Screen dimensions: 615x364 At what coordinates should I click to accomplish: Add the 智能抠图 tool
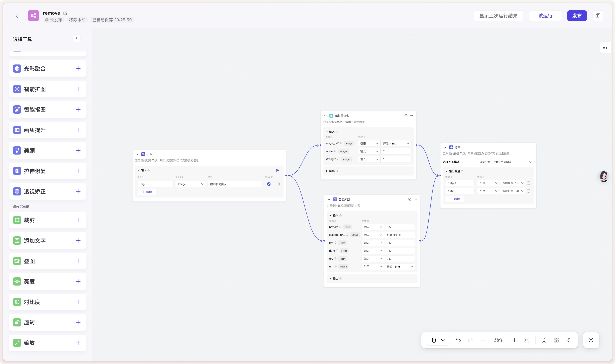pos(78,109)
